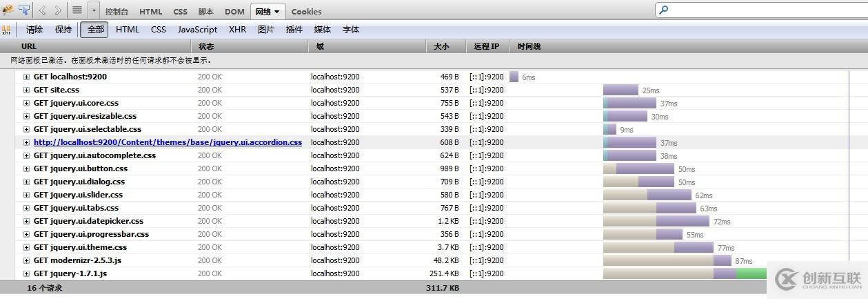
Task: Expand the GET jquery.ui.datepicker.css request
Action: pos(27,221)
